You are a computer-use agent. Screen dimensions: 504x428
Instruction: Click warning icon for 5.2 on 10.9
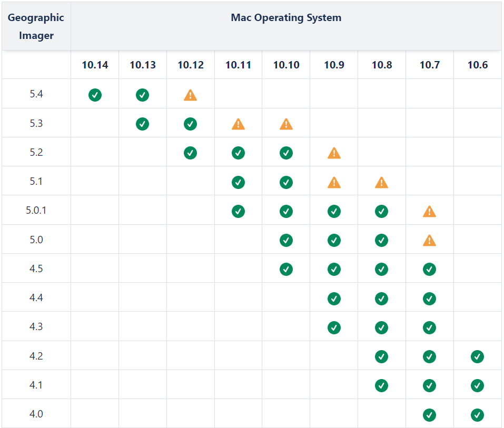(x=334, y=153)
